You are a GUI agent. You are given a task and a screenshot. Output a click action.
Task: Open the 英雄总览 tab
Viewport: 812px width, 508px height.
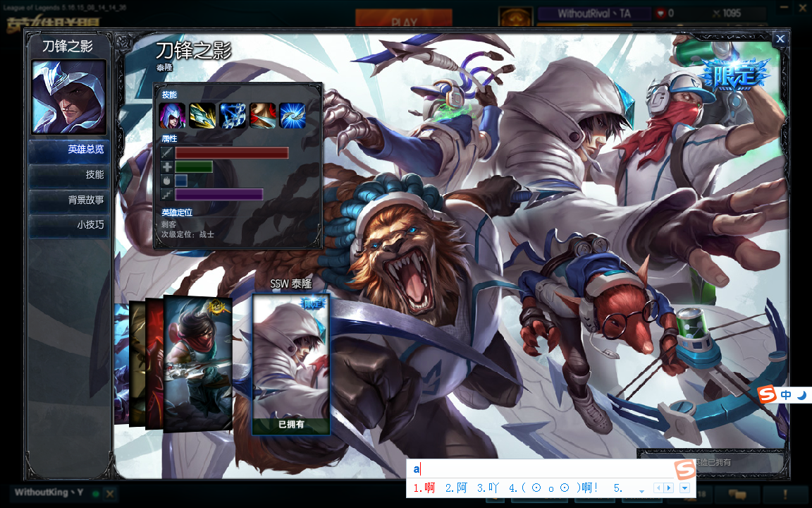tap(69, 150)
